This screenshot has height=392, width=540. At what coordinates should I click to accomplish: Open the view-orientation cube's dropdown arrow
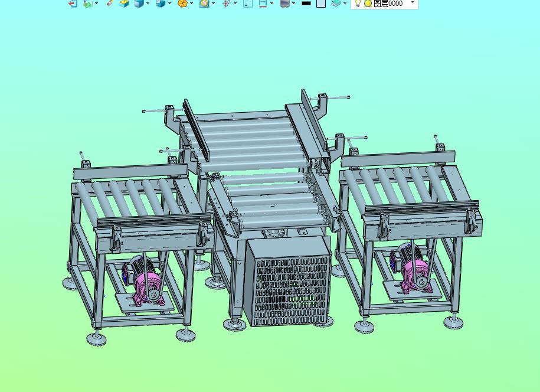coord(169,4)
